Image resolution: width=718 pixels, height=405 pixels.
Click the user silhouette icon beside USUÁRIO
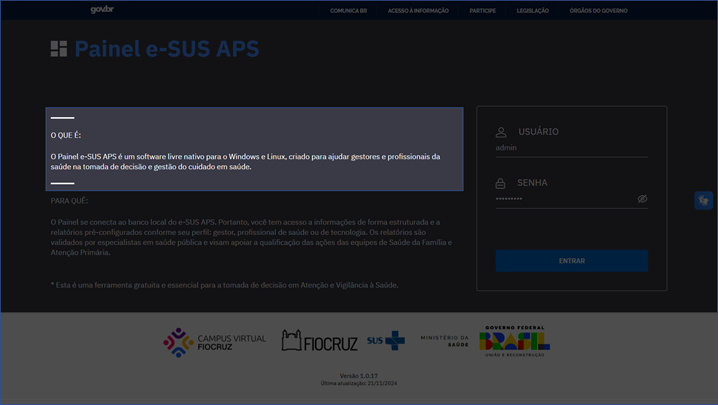501,132
